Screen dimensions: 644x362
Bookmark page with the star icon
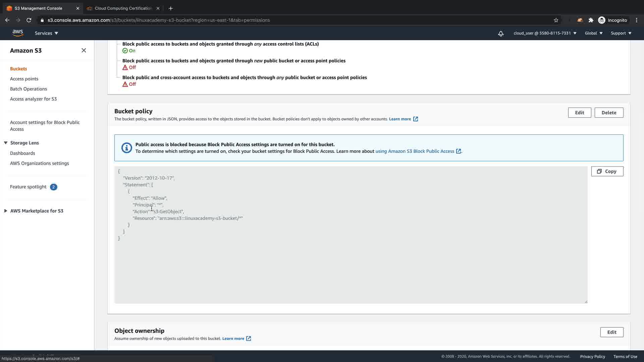(x=556, y=20)
